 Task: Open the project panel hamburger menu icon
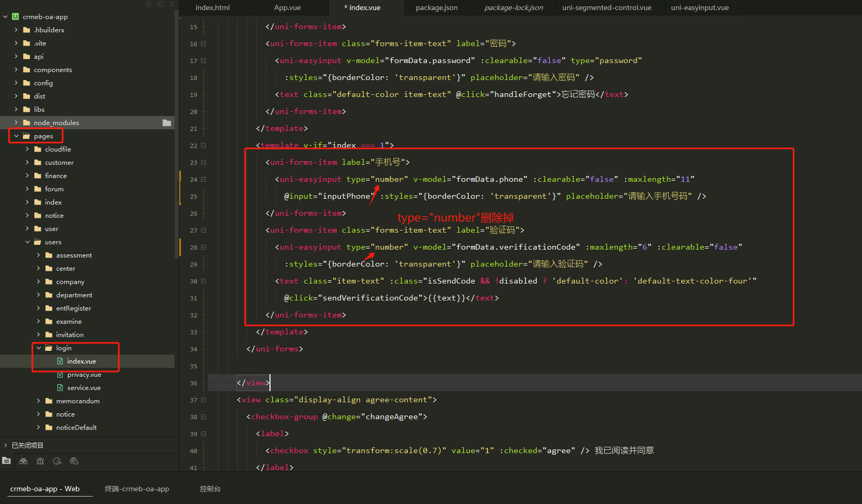coord(172,4)
